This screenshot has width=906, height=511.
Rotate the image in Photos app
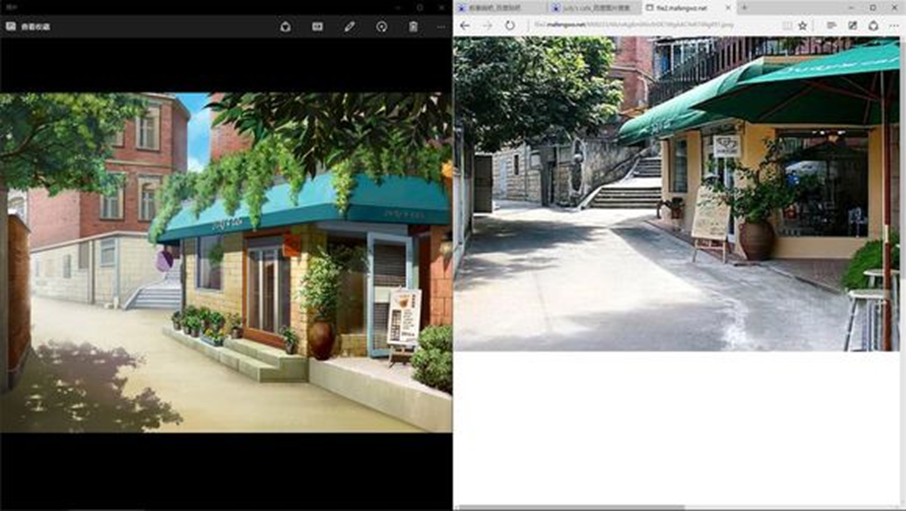tap(381, 27)
